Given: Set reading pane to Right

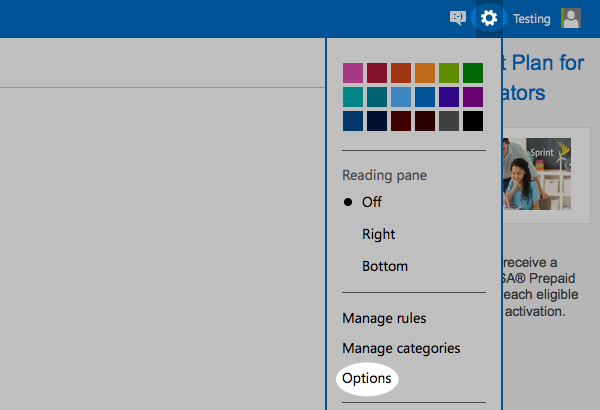Looking at the screenshot, I should [x=378, y=234].
